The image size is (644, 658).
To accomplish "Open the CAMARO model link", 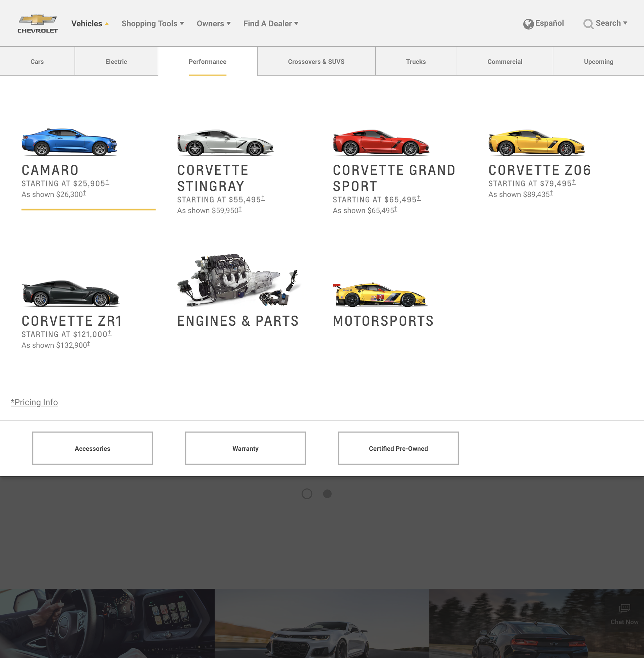I will [50, 170].
